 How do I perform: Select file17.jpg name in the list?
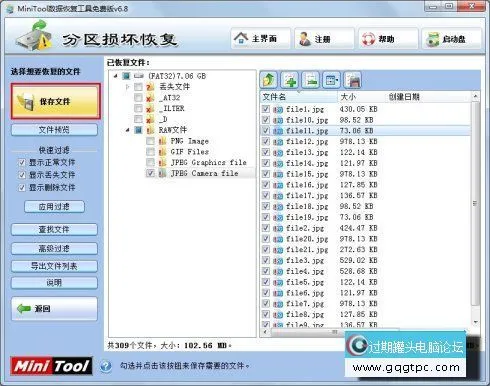307,196
